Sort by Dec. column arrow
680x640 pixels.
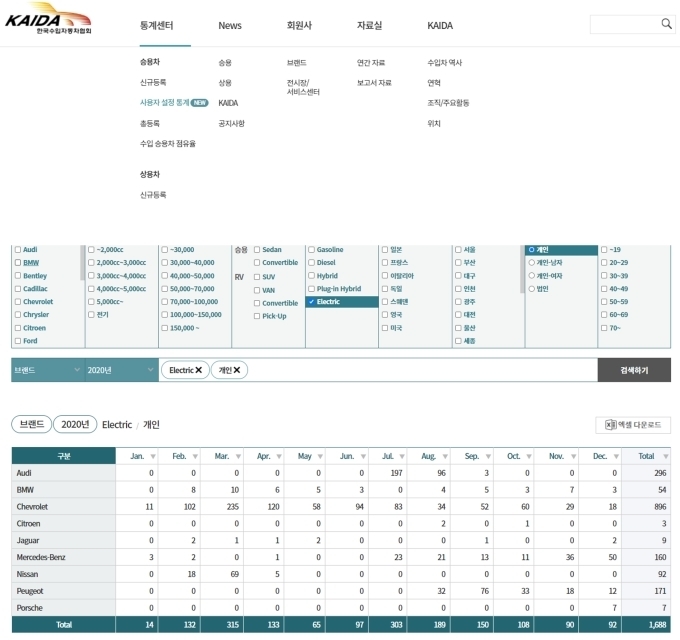coord(616,457)
